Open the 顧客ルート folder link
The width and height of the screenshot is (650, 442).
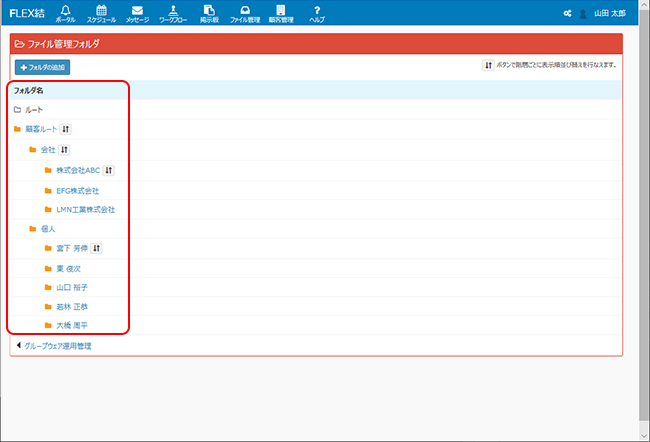coord(41,129)
